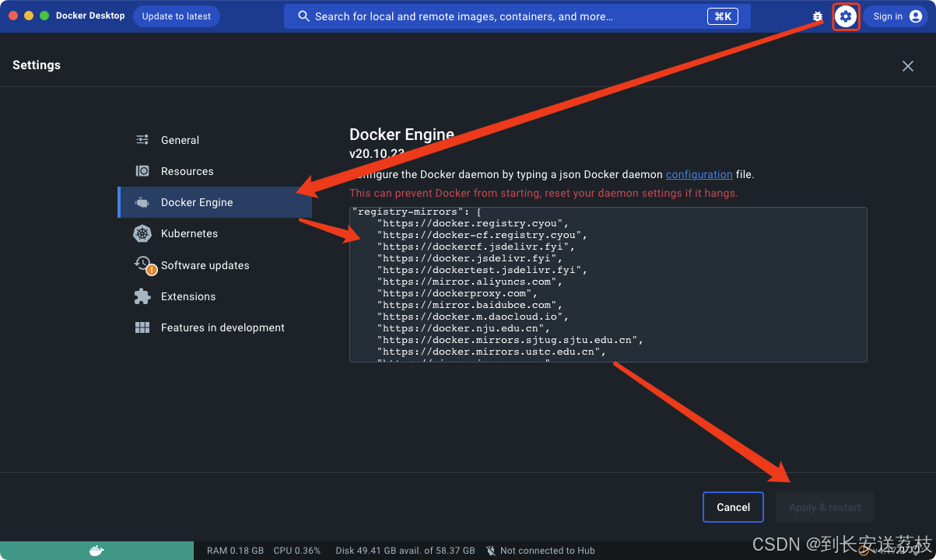Viewport: 936px width, 560px height.
Task: Click the https://docker.mirrors.ustc.edu.cn mirror line
Action: click(x=492, y=352)
